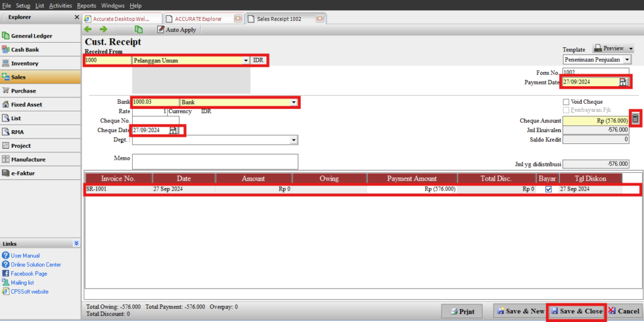Open Fixed Asset module
This screenshot has width=644, height=322.
click(x=40, y=104)
